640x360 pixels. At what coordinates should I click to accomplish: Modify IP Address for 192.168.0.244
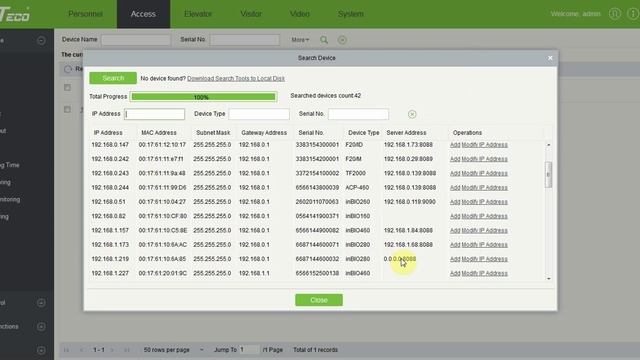coord(484,188)
